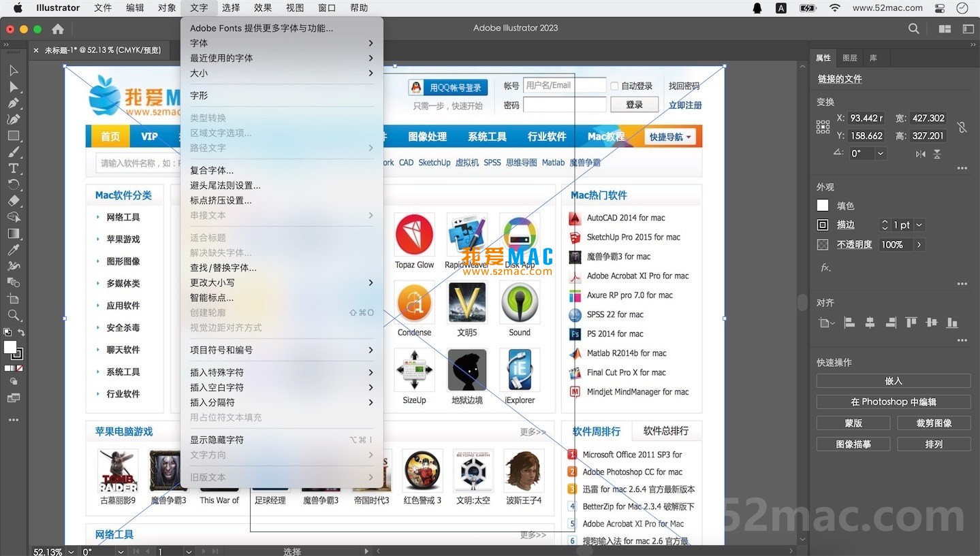Open the zoom level 52.13% dropdown
980x556 pixels.
coord(72,552)
